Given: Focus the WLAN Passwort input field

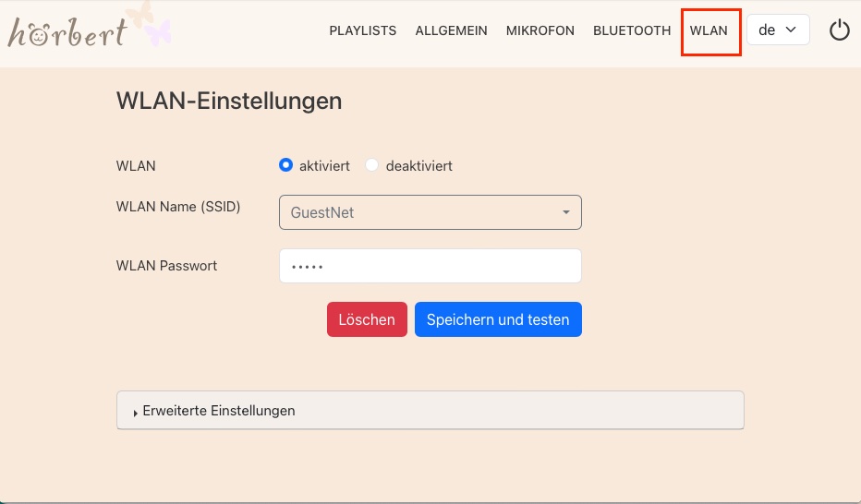Looking at the screenshot, I should pos(430,266).
